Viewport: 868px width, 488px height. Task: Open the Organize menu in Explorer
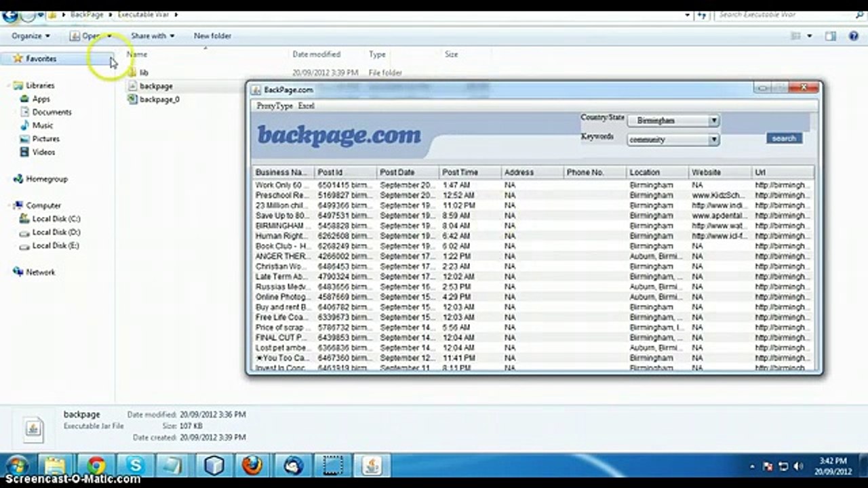(x=31, y=36)
